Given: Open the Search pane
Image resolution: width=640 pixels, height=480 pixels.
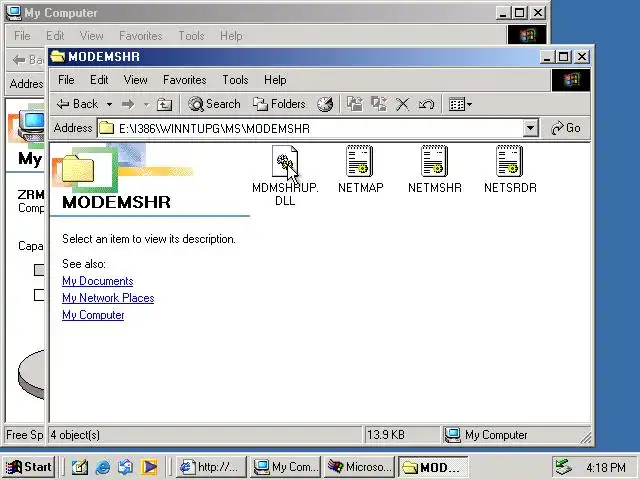Looking at the screenshot, I should (x=214, y=104).
